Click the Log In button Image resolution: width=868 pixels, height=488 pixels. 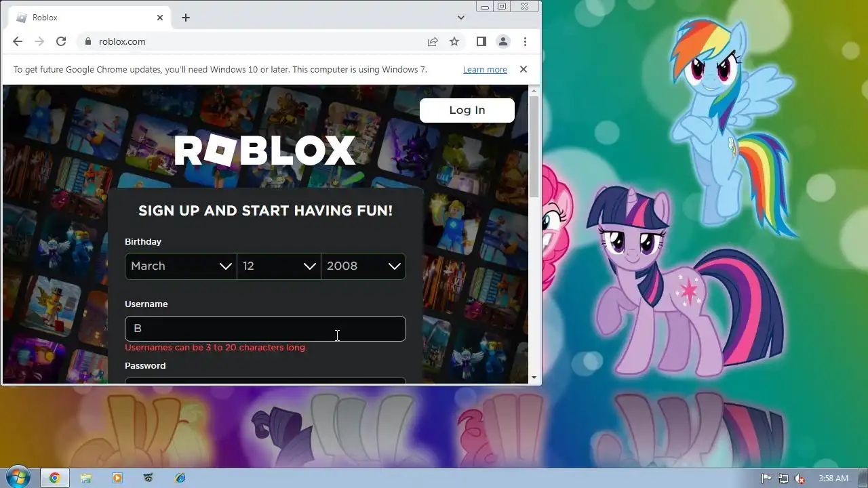tap(467, 110)
